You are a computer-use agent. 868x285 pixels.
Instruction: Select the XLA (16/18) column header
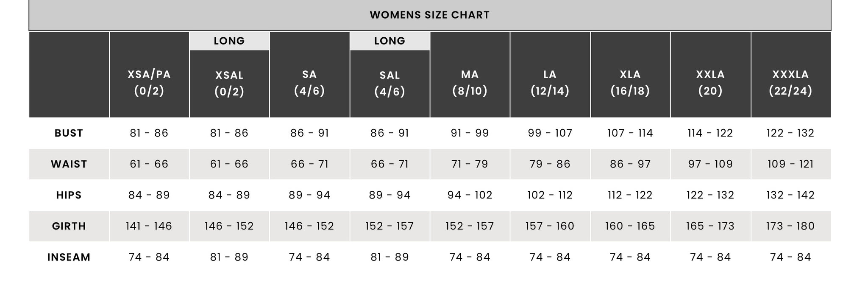tap(630, 75)
